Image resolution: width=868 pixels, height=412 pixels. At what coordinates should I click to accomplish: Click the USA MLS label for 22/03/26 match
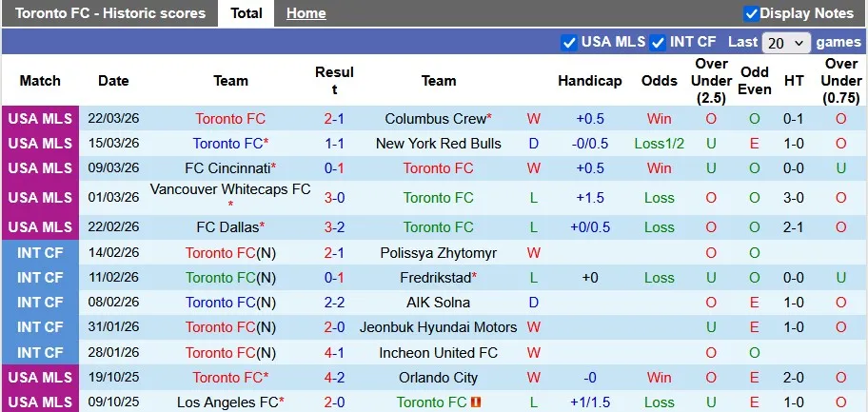(x=40, y=119)
